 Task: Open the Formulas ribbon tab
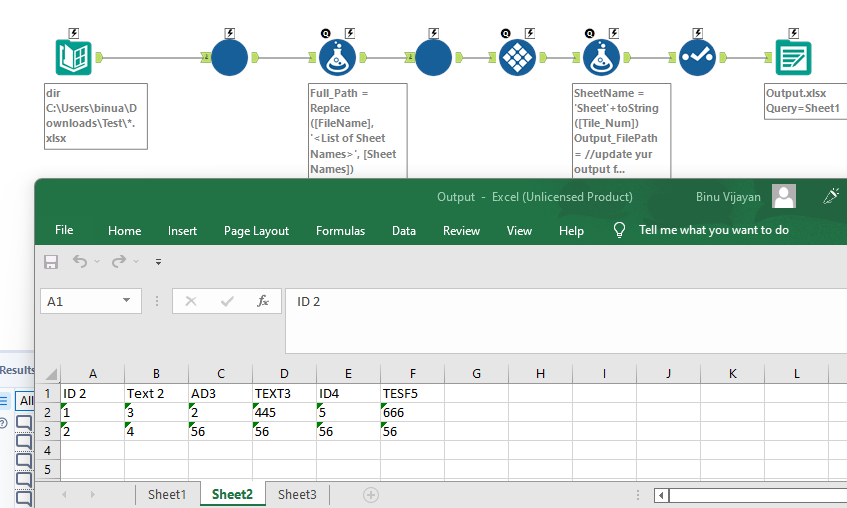pos(340,231)
